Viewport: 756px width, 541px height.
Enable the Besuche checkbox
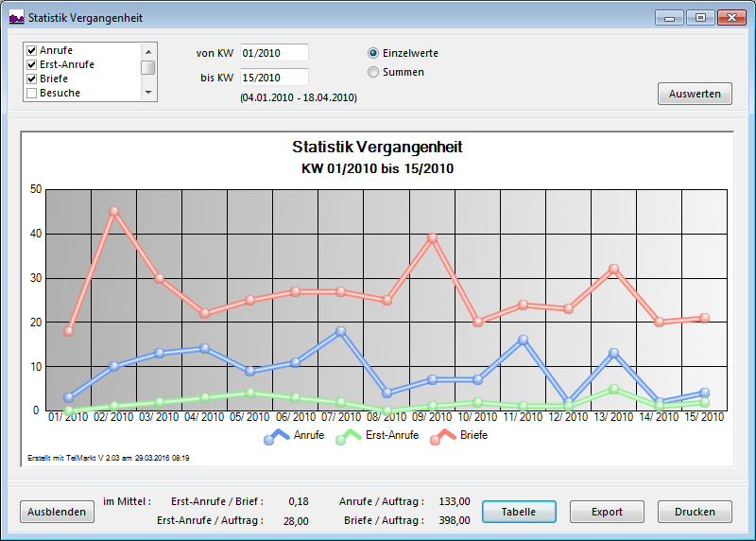point(32,93)
